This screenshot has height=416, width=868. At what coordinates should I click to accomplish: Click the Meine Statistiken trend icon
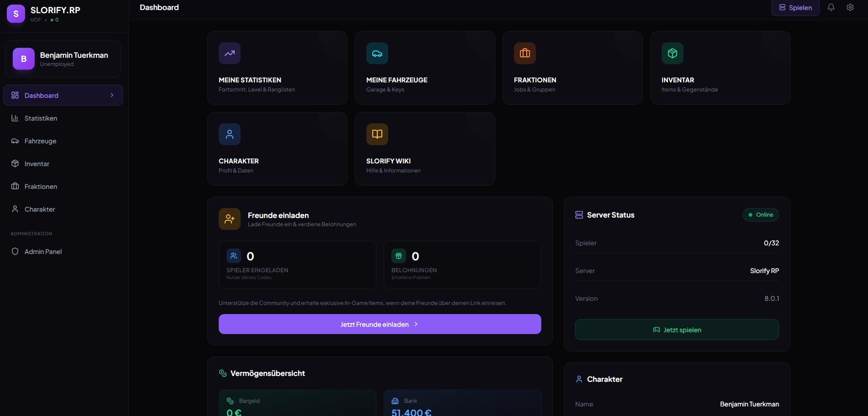230,53
